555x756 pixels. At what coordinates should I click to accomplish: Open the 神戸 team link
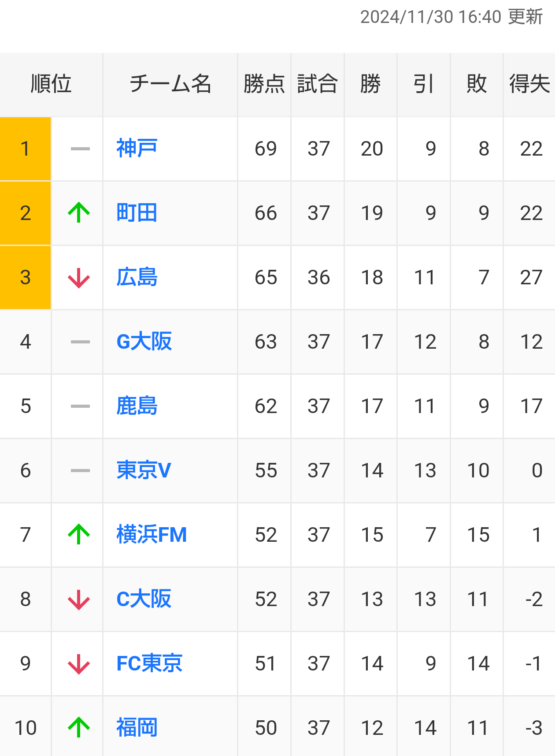pos(137,149)
